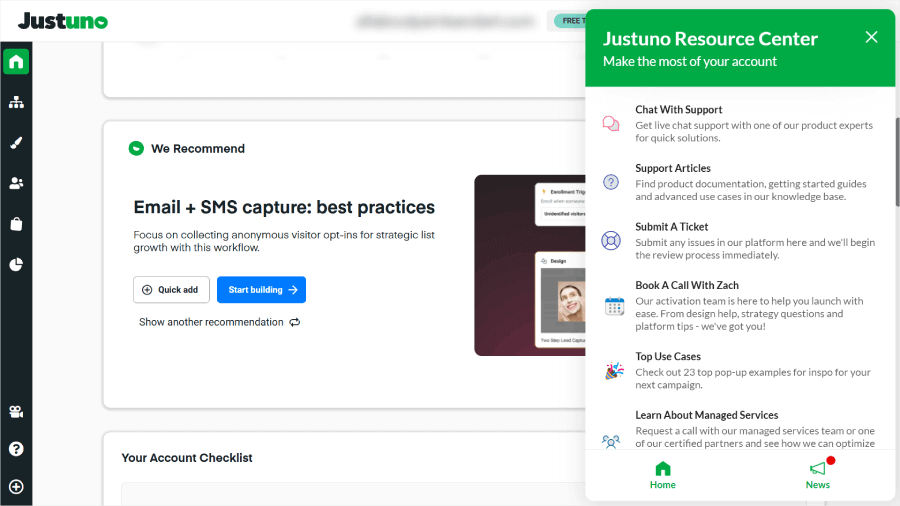900x506 pixels.
Task: Open Chat With Support
Action: pos(678,110)
